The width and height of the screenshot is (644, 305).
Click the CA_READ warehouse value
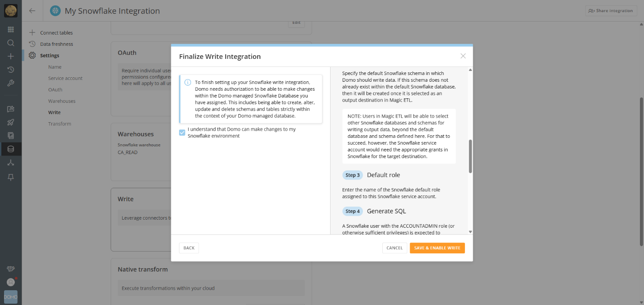pos(128,152)
